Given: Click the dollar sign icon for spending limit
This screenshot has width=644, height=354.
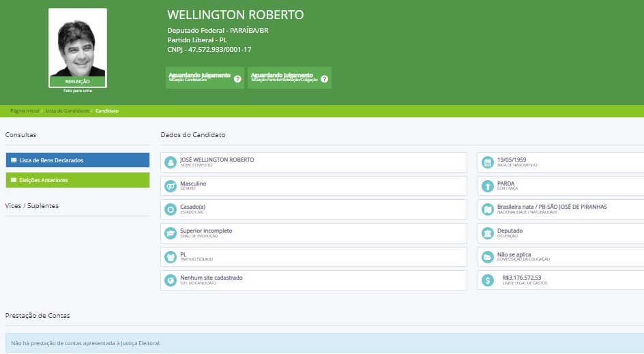Looking at the screenshot, I should point(488,280).
